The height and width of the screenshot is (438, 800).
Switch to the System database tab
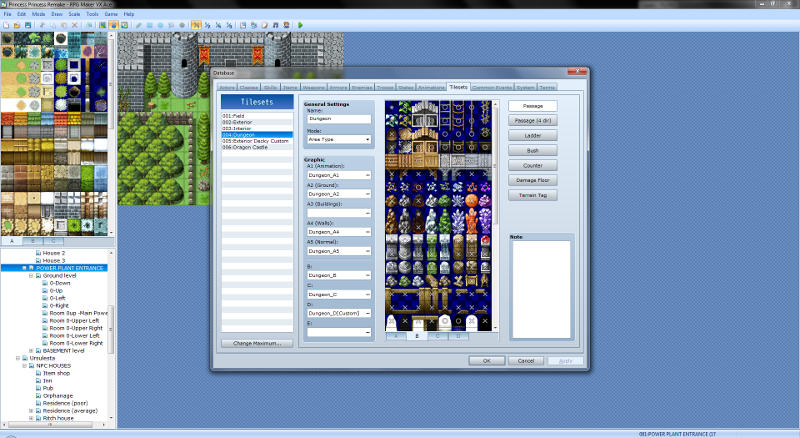point(525,88)
